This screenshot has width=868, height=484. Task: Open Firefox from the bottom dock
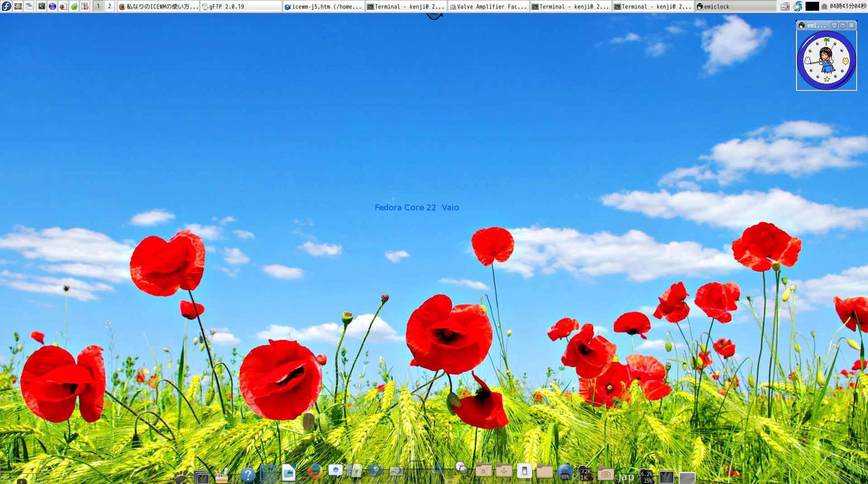click(314, 472)
